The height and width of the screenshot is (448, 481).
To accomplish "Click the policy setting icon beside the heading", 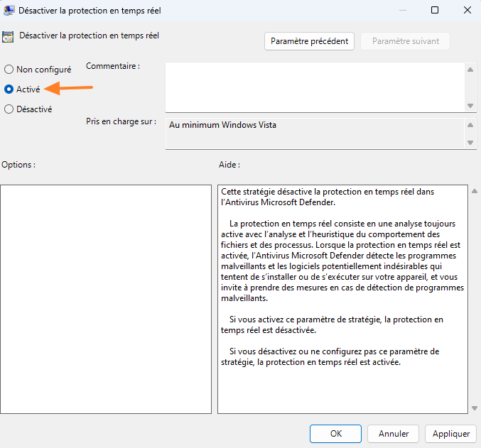I will (x=9, y=37).
